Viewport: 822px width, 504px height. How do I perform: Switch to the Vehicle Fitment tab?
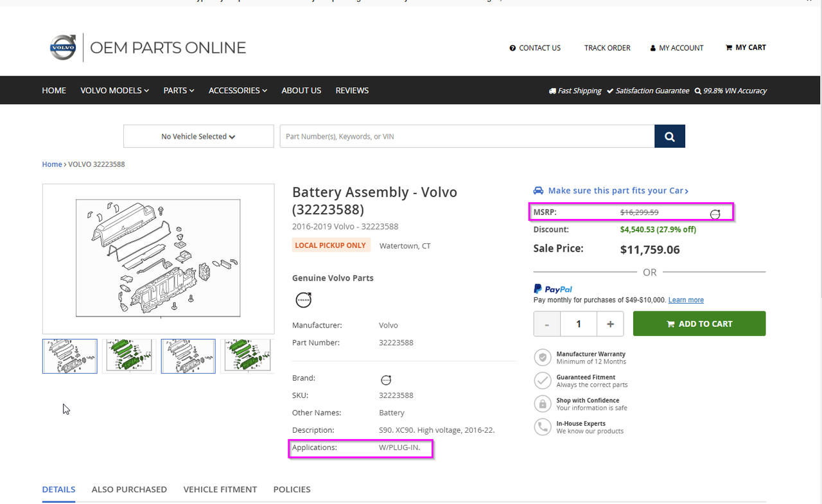pyautogui.click(x=220, y=489)
